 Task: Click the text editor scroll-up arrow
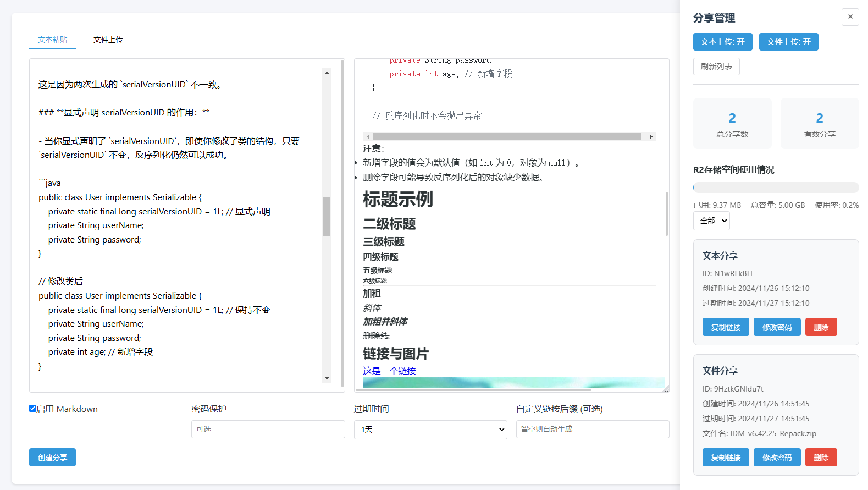327,73
